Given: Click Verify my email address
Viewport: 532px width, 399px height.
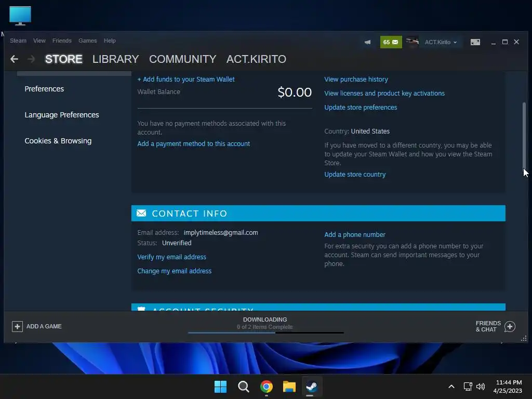Looking at the screenshot, I should point(171,257).
